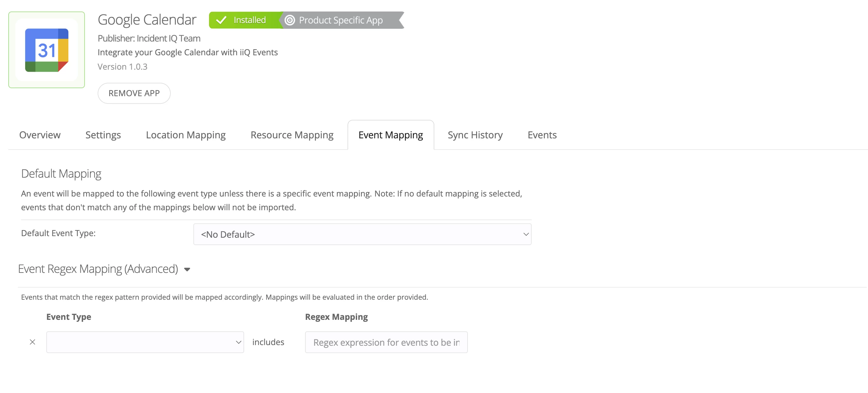This screenshot has height=393, width=868.
Task: Open the Settings tab
Action: [x=103, y=135]
